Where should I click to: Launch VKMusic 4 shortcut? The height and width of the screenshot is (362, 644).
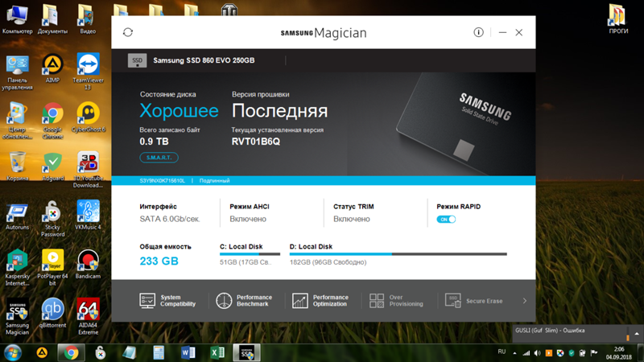(x=88, y=215)
